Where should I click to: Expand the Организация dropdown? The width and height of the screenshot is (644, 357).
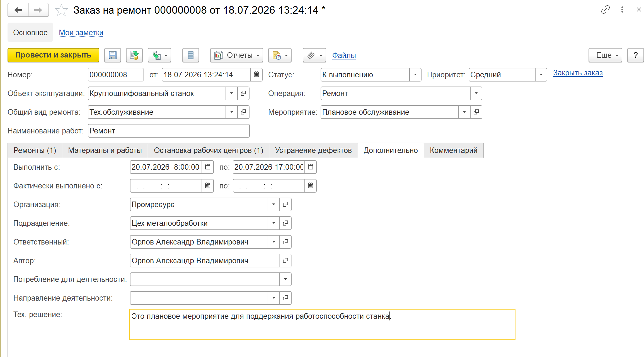click(273, 205)
